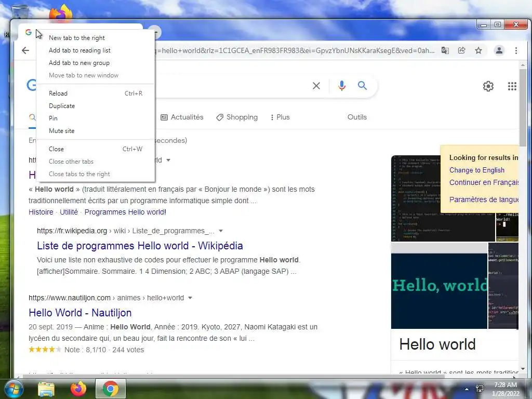Click the address bar URL
Screen dimensions: 532x399
pos(295,50)
